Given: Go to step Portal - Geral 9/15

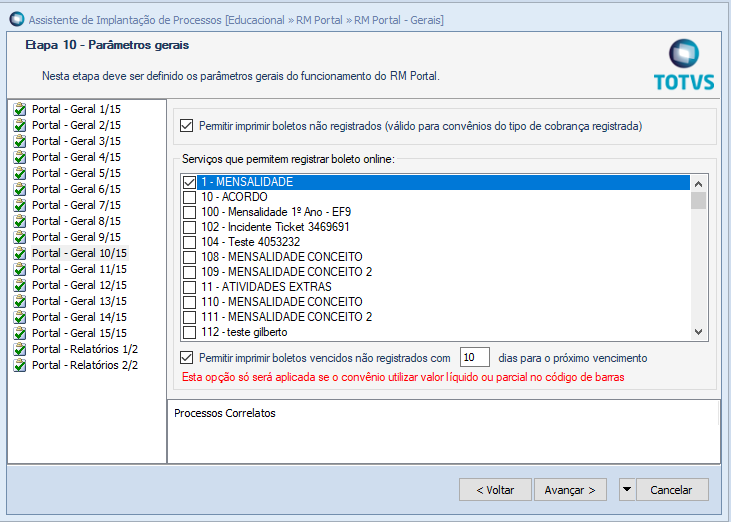Looking at the screenshot, I should point(76,237).
